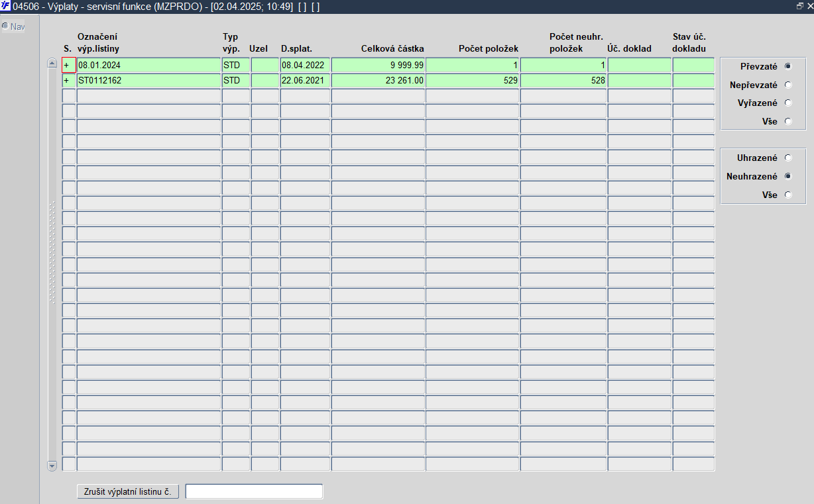814x504 pixels.
Task: Click unpaid items 528 cell
Action: tap(563, 80)
